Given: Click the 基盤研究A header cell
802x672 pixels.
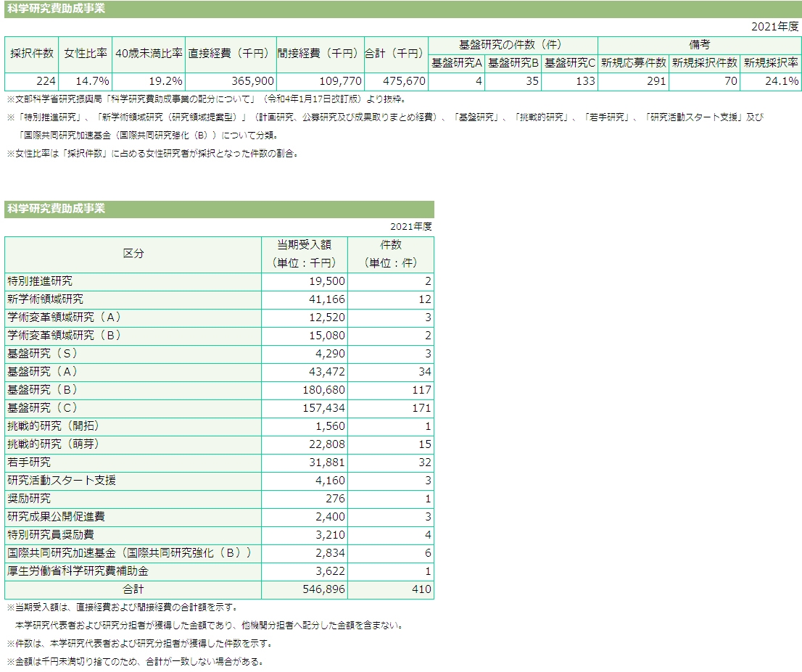Looking at the screenshot, I should (456, 63).
